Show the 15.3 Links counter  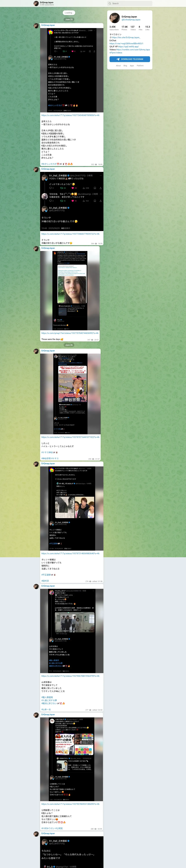click(x=147, y=28)
